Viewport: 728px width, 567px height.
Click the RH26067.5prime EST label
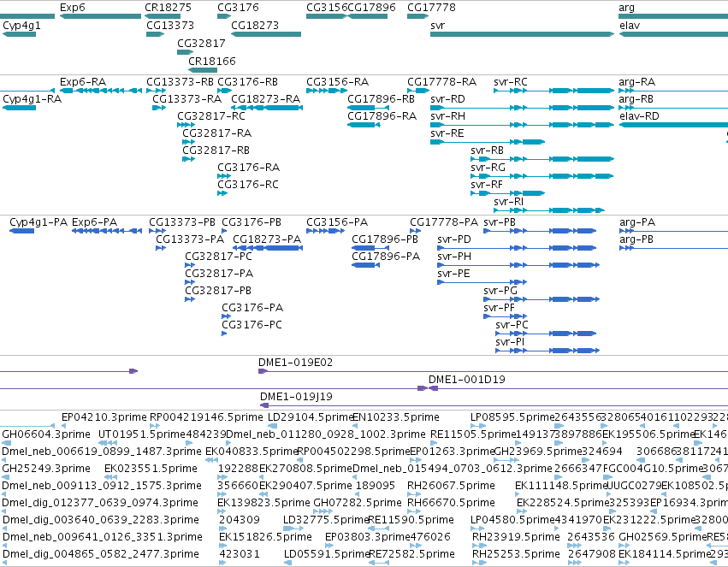click(451, 486)
